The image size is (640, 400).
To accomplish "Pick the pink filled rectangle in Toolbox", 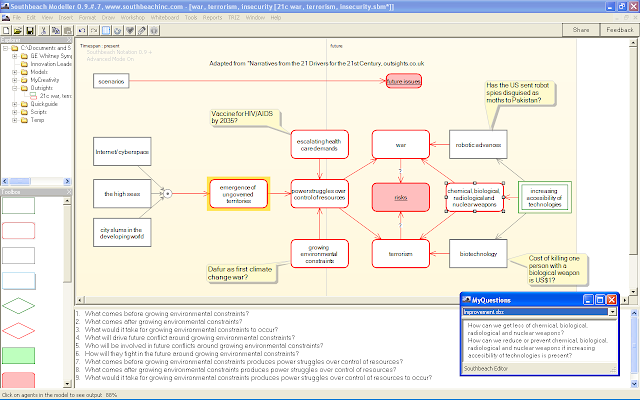I will (18, 380).
